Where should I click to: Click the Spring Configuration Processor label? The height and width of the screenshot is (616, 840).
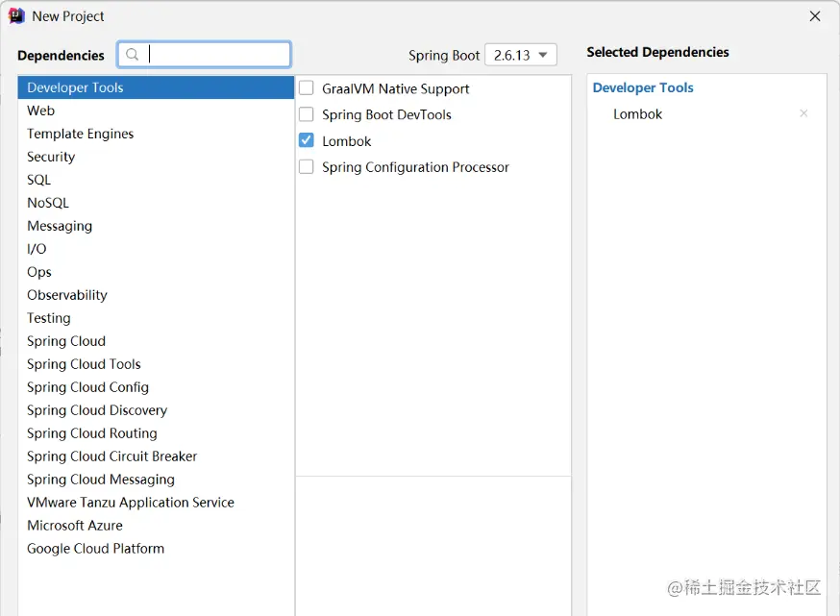(x=415, y=167)
